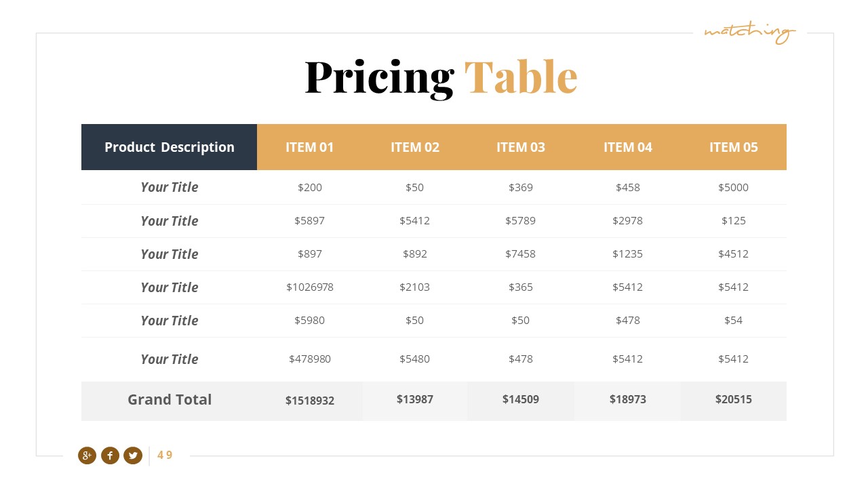Click the first 'Your Title' row label

pos(170,188)
